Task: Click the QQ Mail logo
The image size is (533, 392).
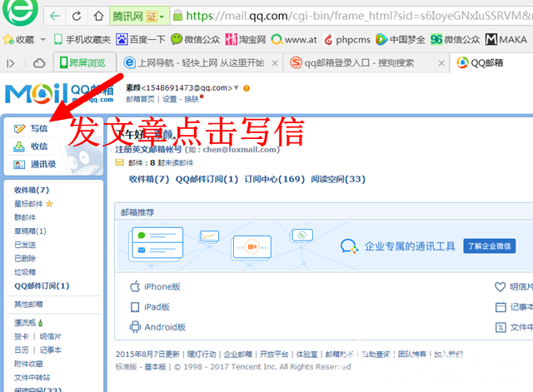Action: [x=59, y=93]
